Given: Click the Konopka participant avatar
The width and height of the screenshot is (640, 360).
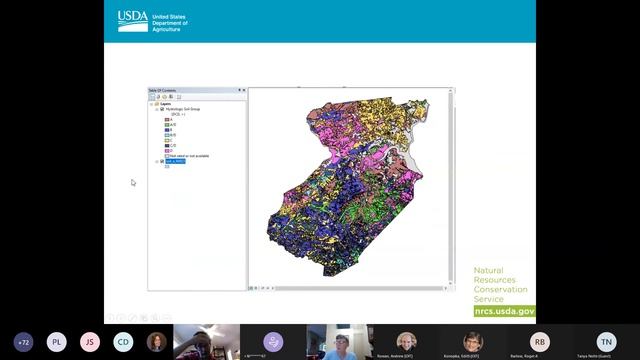Looking at the screenshot, I should [473, 342].
